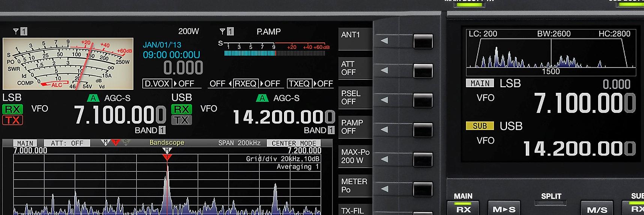Click the red TX indicator under LSB

click(x=12, y=120)
